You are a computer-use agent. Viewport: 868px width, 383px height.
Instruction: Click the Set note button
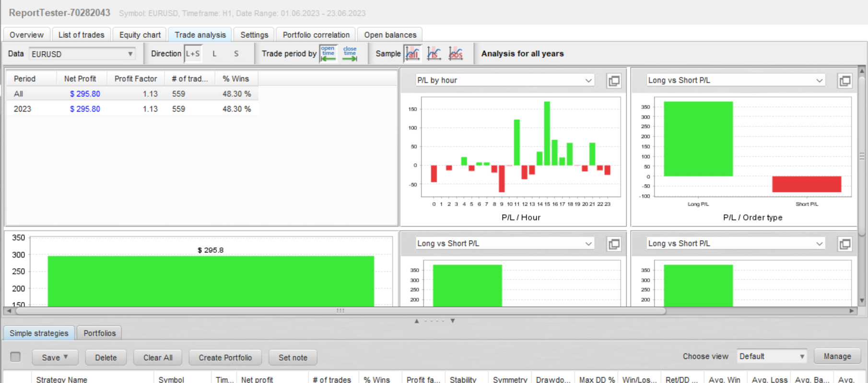pyautogui.click(x=293, y=358)
